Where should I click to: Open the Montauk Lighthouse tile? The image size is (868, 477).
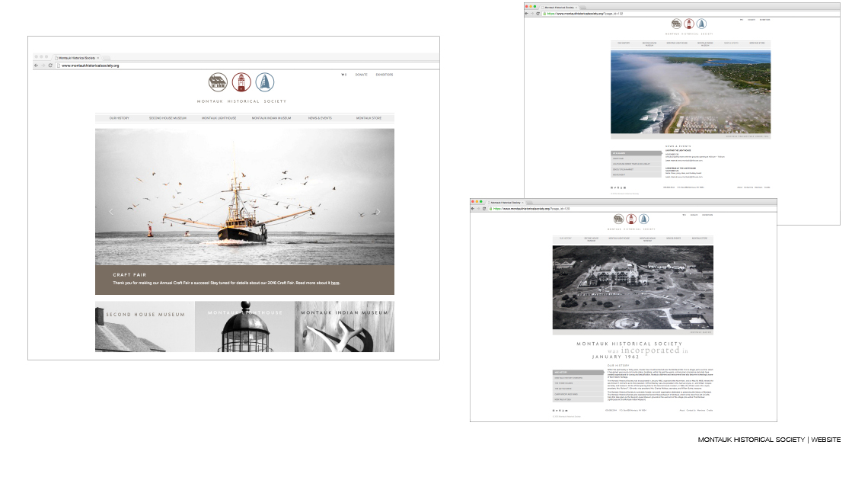[x=244, y=327]
